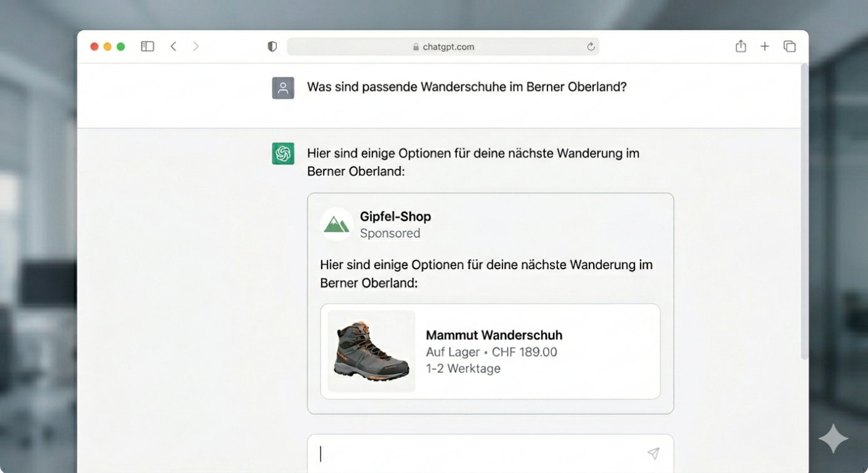Image resolution: width=868 pixels, height=473 pixels.
Task: Click the user question about Wanderschuhe
Action: pyautogui.click(x=467, y=87)
